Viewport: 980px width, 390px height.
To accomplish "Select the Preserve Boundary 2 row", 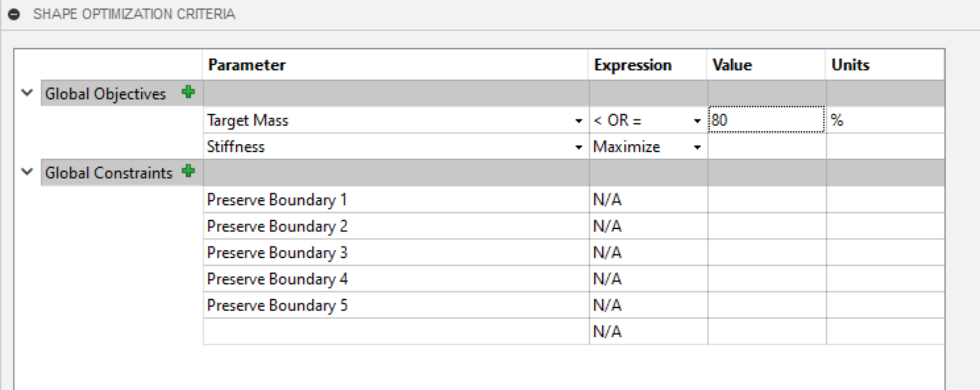I will 574,226.
